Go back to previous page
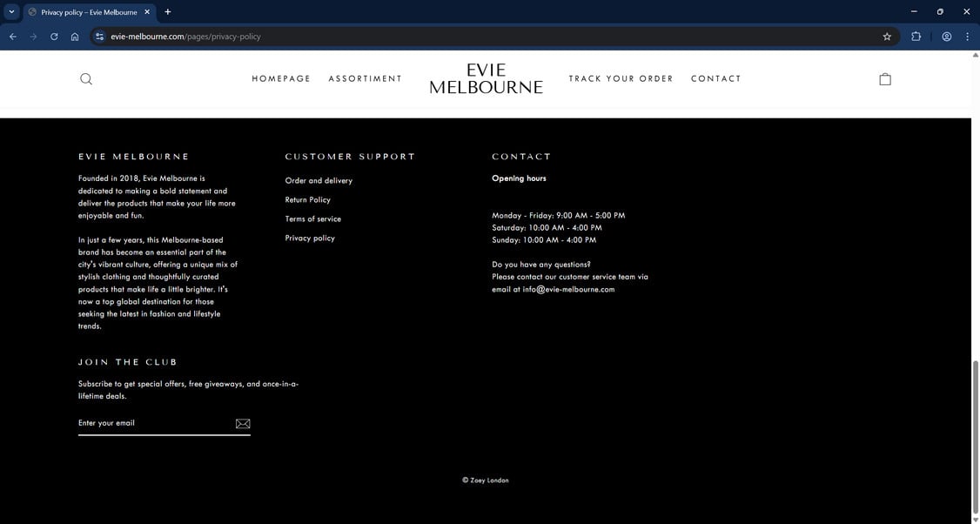This screenshot has width=980, height=524. click(x=13, y=37)
